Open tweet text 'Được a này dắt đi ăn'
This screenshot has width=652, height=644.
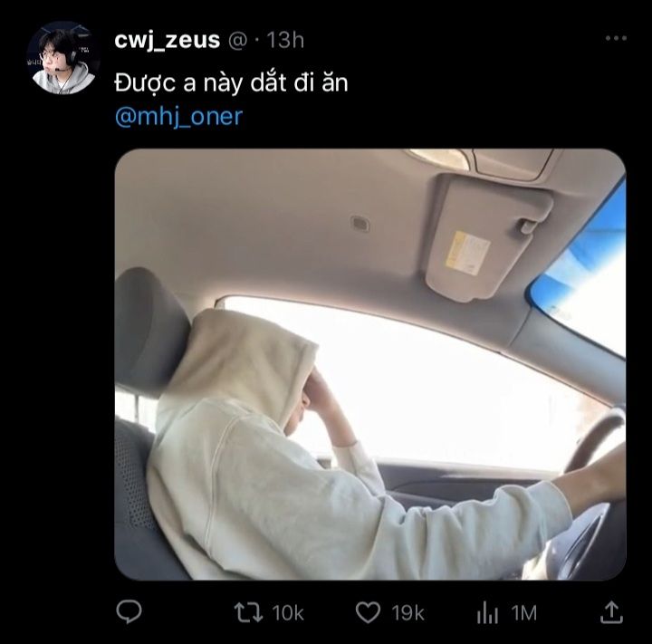[x=231, y=83]
